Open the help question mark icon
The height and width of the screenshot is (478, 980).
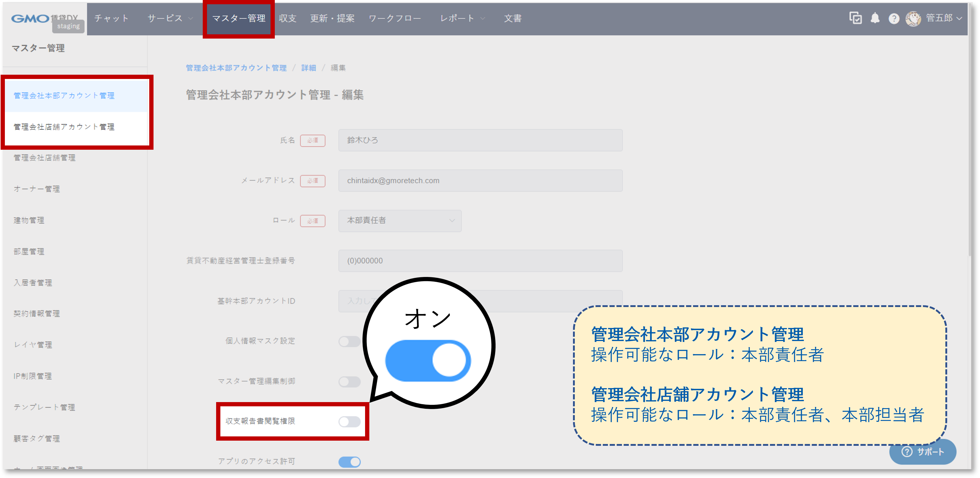(x=894, y=19)
